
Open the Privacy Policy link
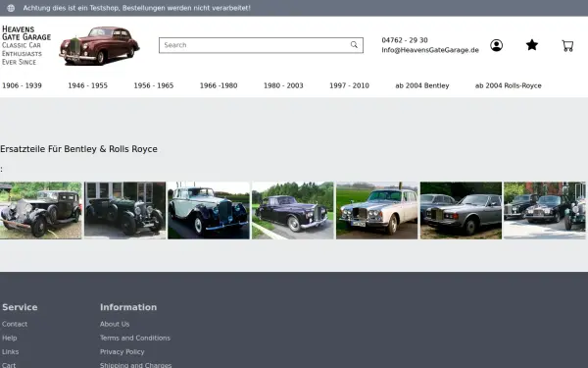pyautogui.click(x=122, y=352)
